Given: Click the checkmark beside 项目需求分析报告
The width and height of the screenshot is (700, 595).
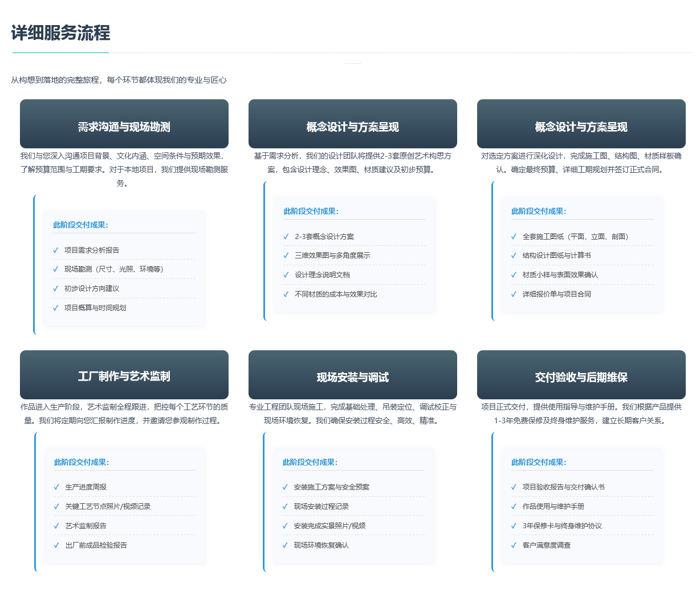Looking at the screenshot, I should coord(56,250).
